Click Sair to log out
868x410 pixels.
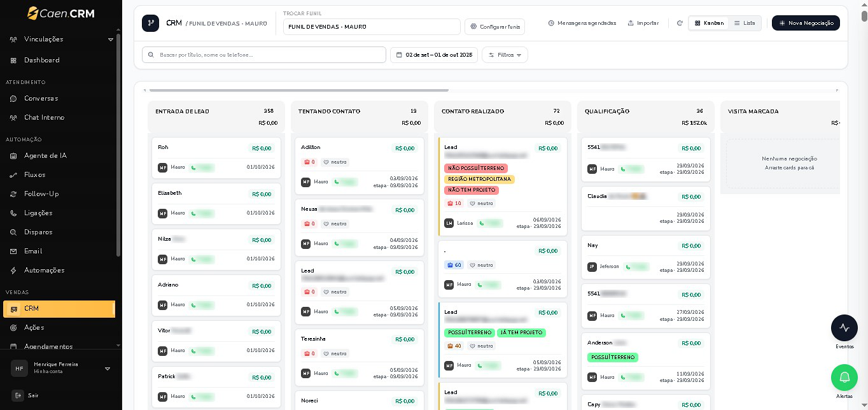[x=33, y=395]
